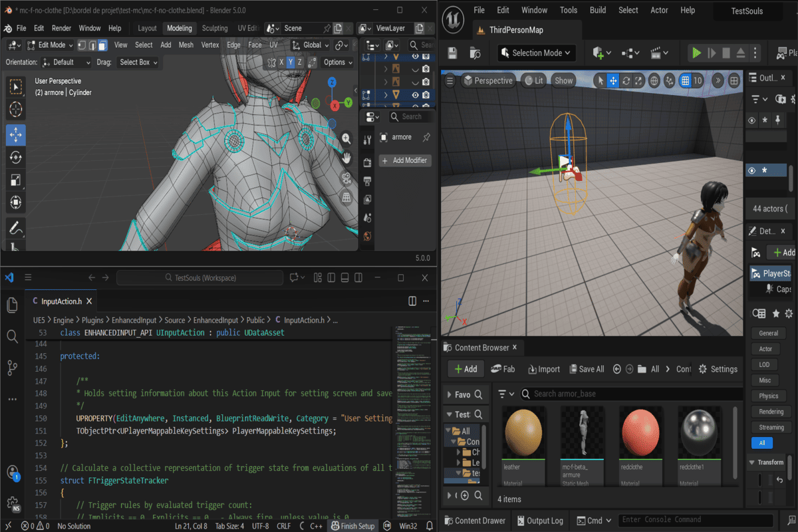The width and height of the screenshot is (798, 532).
Task: Hide the highlighted Blender outliner object
Action: point(415,95)
